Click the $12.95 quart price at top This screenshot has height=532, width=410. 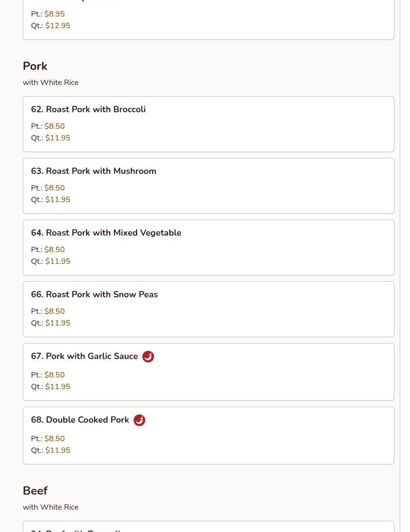[58, 26]
